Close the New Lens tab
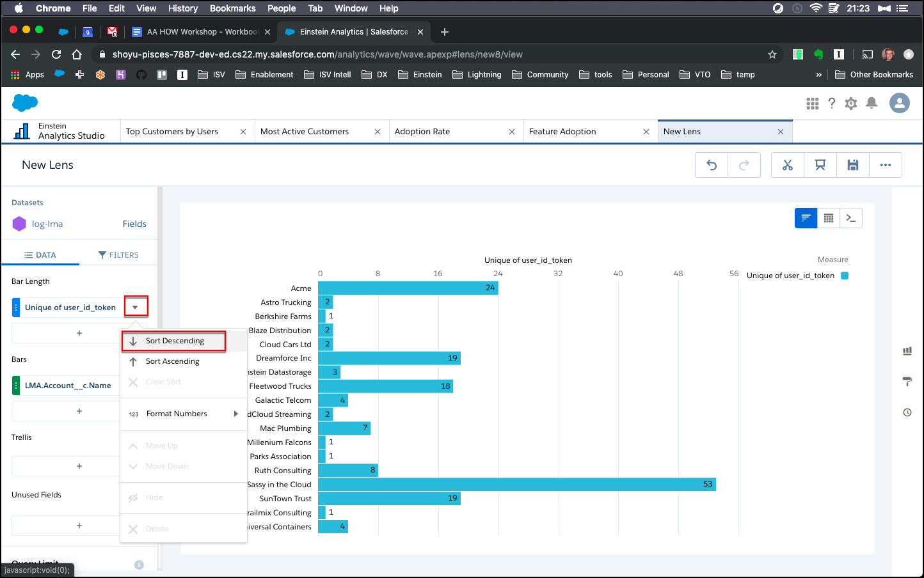 [x=781, y=132]
